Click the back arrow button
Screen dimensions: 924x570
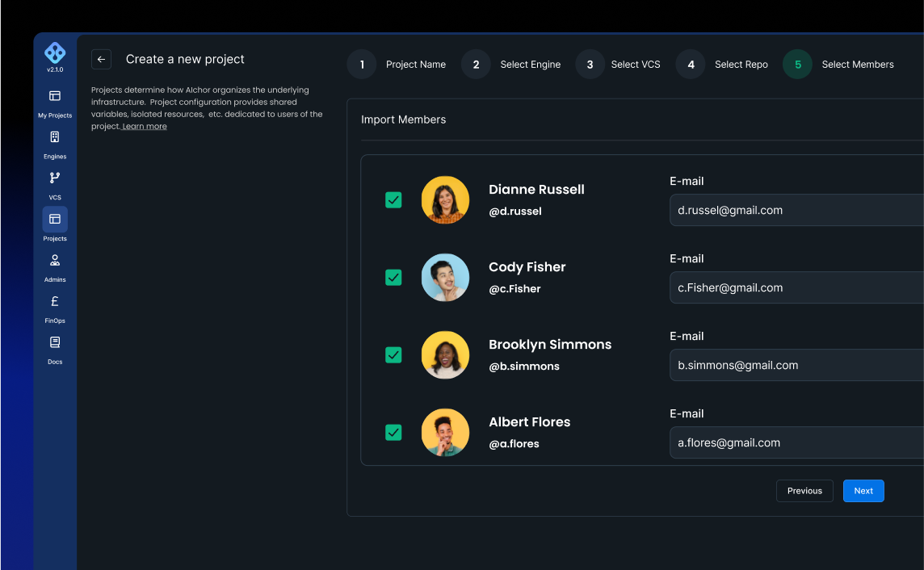pos(101,60)
